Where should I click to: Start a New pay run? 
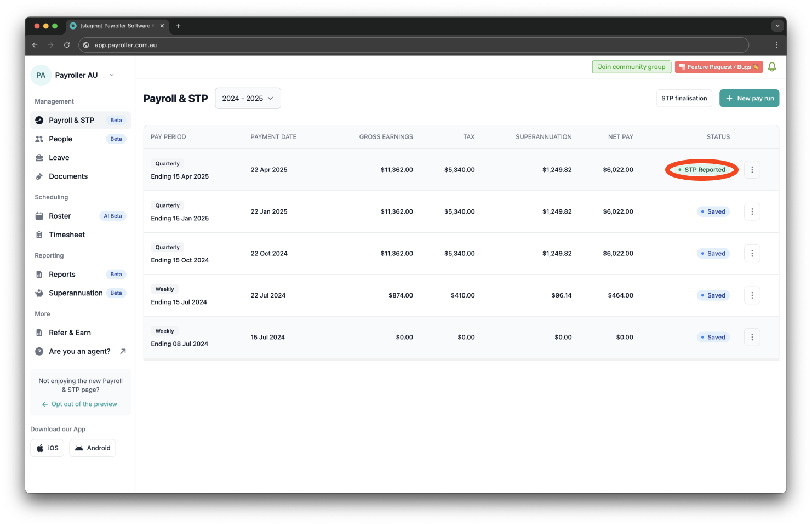click(x=749, y=98)
